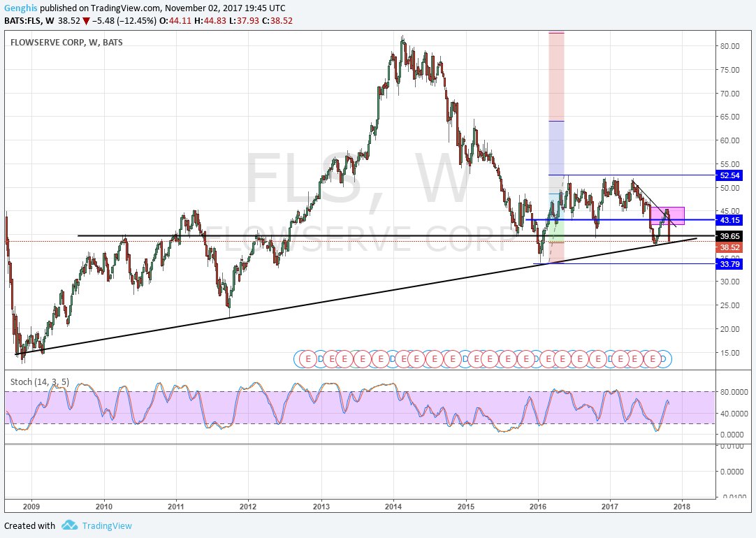The height and width of the screenshot is (538, 756).
Task: Click the −5.48 (−12.45%) change value
Action: (124, 21)
